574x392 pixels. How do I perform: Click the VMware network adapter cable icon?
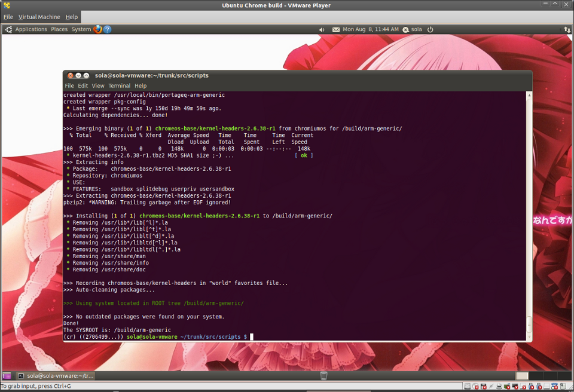click(491, 386)
